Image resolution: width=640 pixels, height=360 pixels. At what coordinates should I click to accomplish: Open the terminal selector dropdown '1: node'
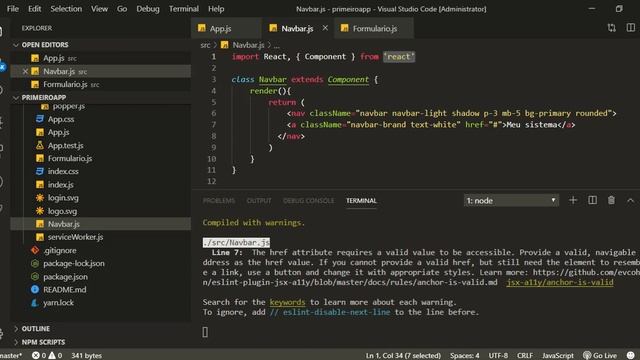pos(511,200)
